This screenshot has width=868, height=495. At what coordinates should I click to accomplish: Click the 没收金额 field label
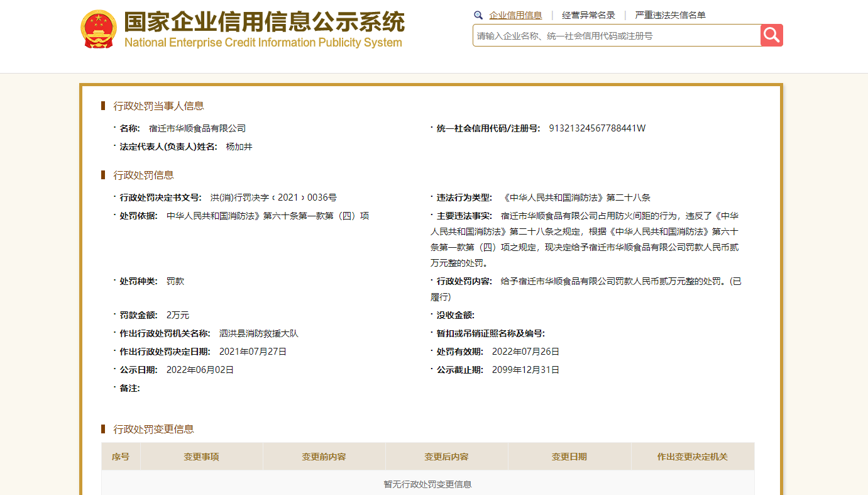coord(456,315)
